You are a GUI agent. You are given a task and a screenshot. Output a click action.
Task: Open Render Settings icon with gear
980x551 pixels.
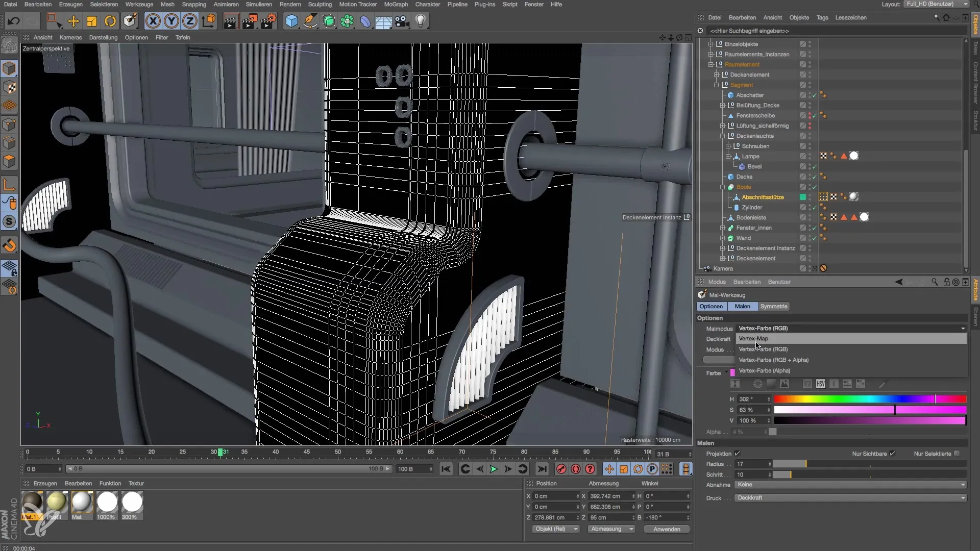tap(268, 21)
